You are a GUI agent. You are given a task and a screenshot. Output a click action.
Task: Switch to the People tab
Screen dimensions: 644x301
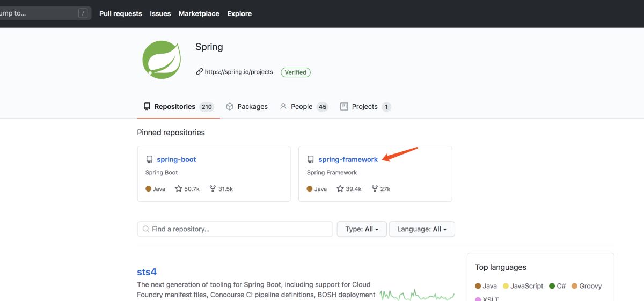tap(303, 107)
